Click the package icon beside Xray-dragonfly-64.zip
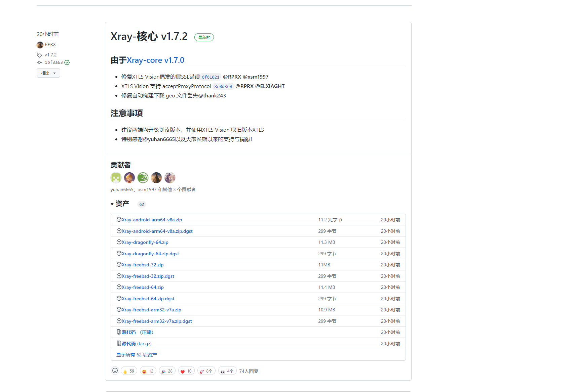This screenshot has height=392, width=570. (119, 242)
